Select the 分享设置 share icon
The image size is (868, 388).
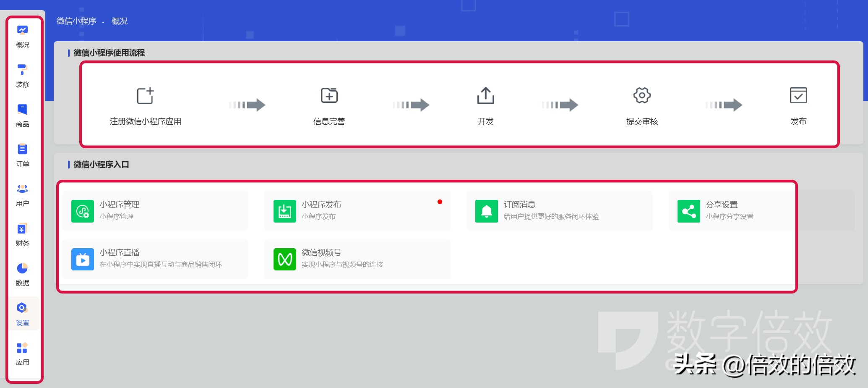coord(688,210)
